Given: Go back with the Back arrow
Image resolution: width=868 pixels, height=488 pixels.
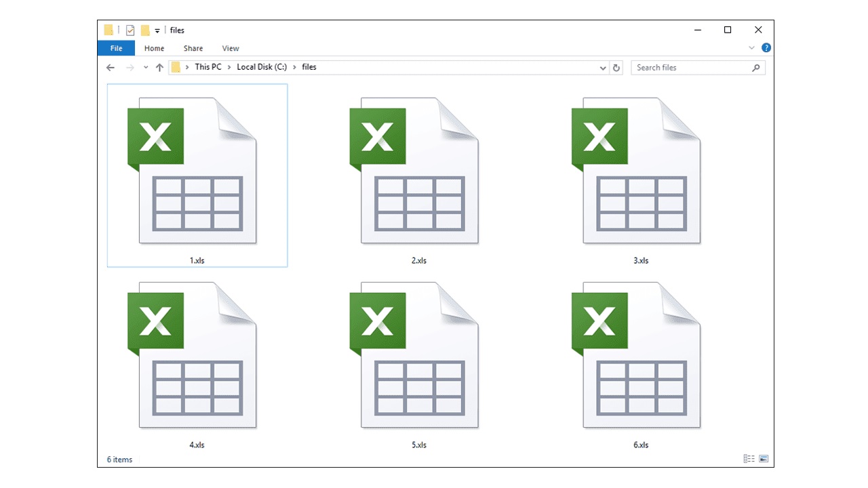Looking at the screenshot, I should [111, 68].
